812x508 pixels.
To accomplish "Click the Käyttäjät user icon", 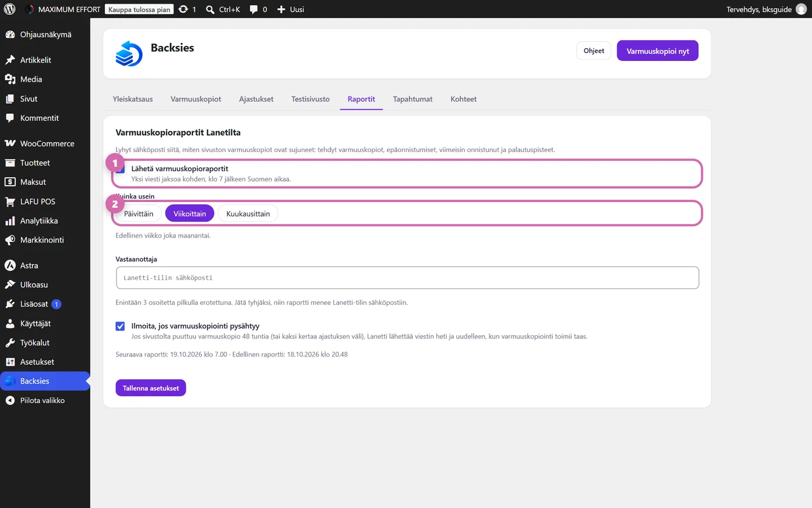I will pos(10,323).
